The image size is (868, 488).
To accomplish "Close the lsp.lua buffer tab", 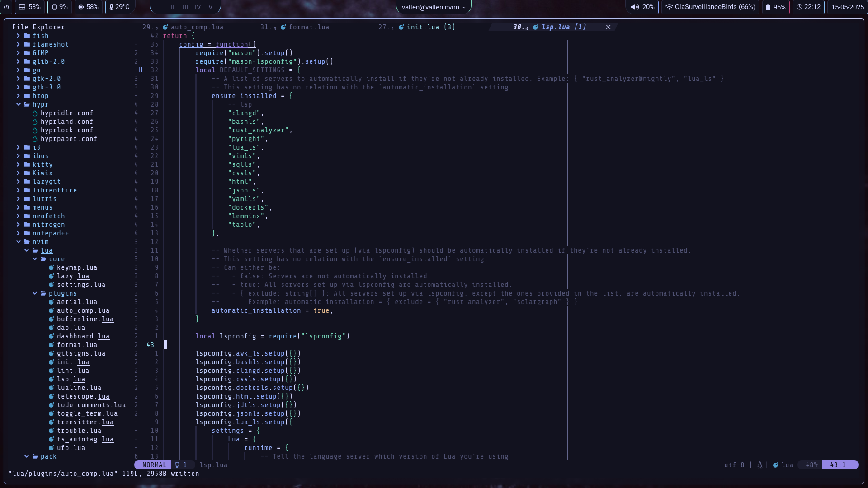I will (609, 27).
